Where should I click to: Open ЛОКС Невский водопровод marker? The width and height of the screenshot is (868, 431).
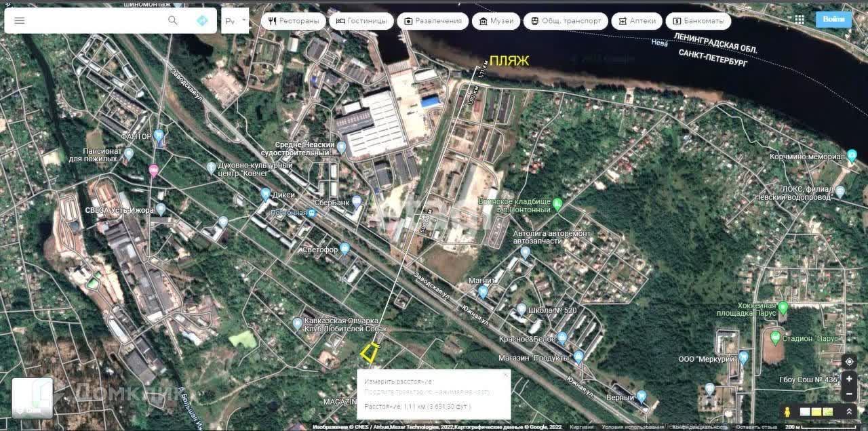coord(840,192)
